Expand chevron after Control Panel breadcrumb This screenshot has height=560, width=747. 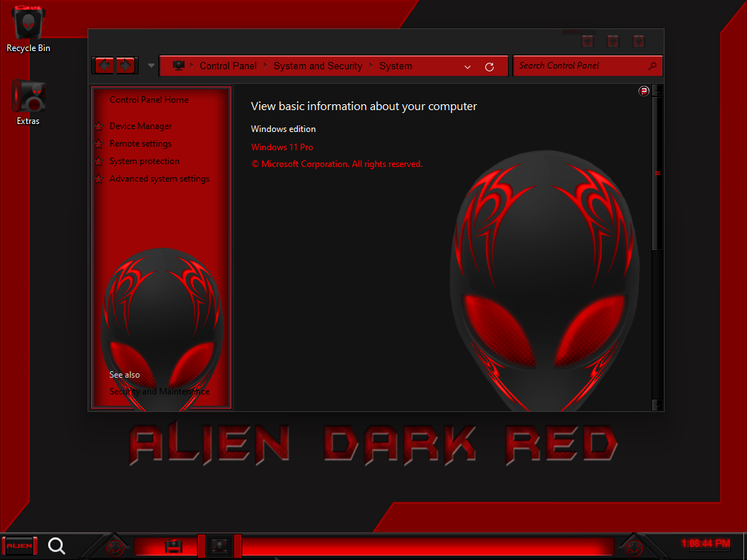click(x=265, y=65)
